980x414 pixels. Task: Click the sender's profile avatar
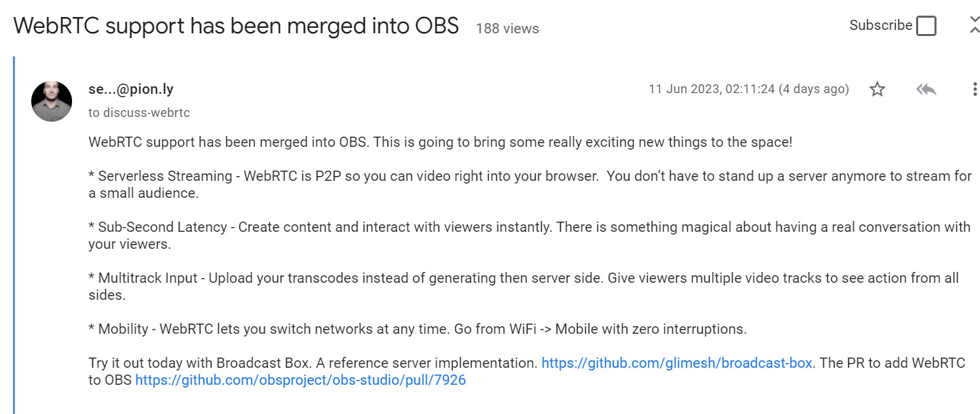(x=52, y=101)
